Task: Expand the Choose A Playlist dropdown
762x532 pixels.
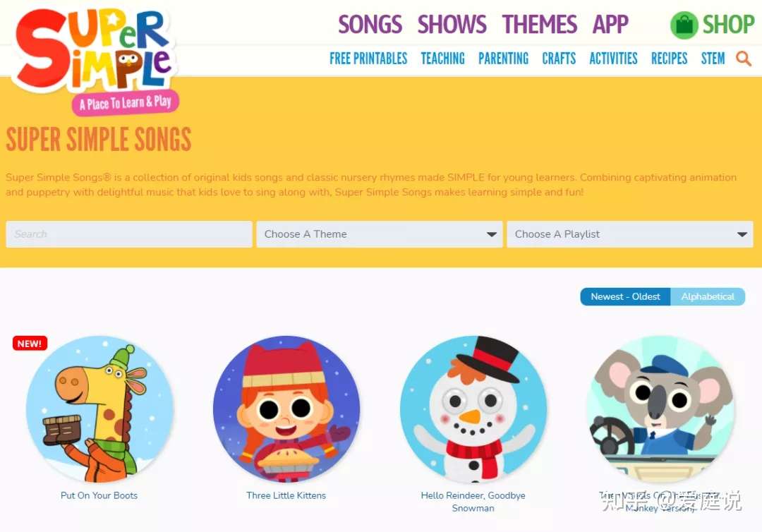Action: click(x=630, y=234)
